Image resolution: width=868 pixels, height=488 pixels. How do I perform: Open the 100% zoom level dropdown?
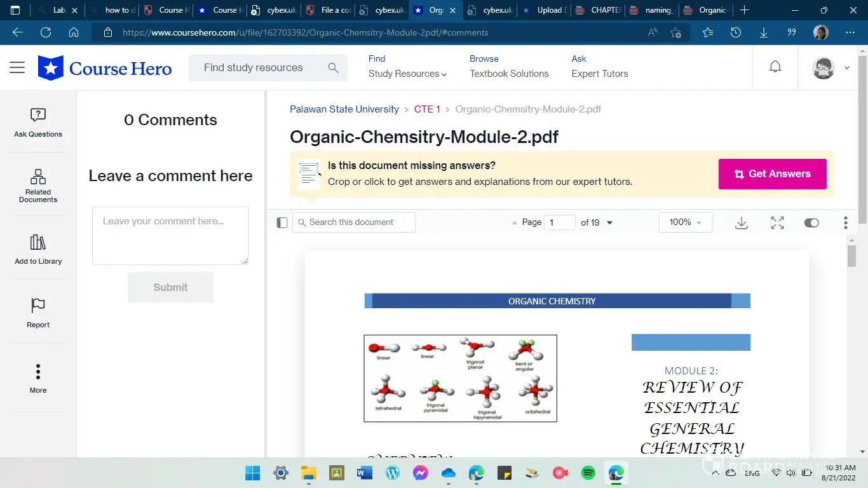[x=686, y=222]
